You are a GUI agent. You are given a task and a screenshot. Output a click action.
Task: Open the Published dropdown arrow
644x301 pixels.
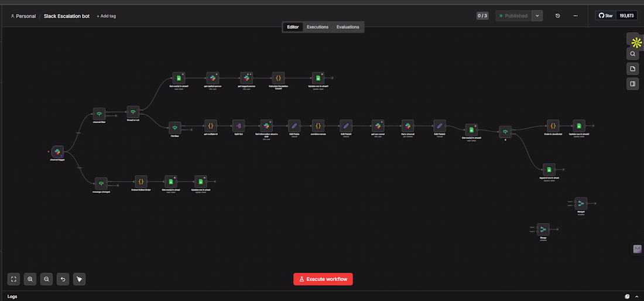(537, 16)
